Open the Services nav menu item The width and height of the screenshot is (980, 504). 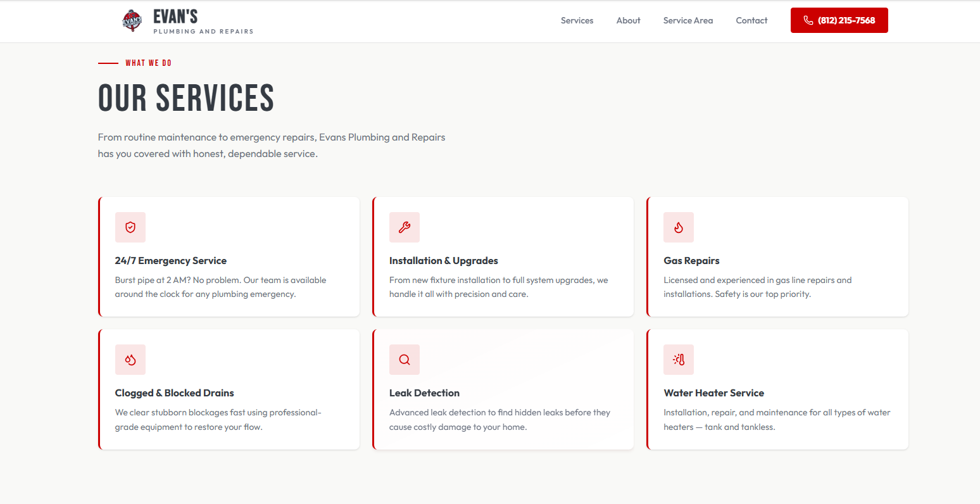point(577,20)
